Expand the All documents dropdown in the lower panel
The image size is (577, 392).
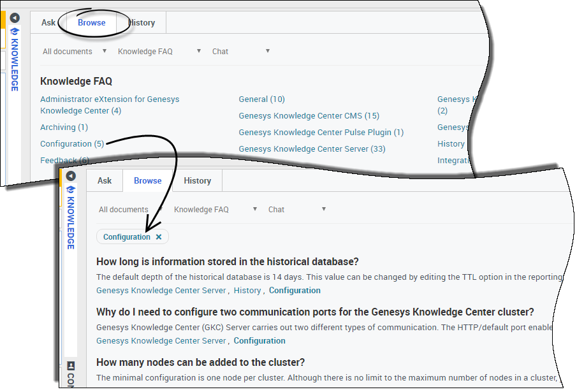click(x=131, y=210)
